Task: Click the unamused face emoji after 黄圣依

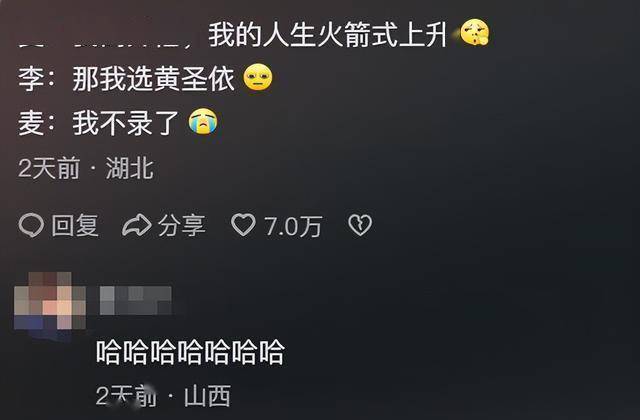Action: click(x=258, y=77)
